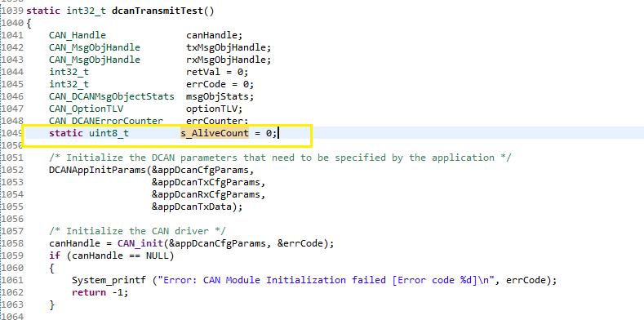This screenshot has width=644, height=320.
Task: Click msgObjStats variable name
Action: (x=217, y=96)
